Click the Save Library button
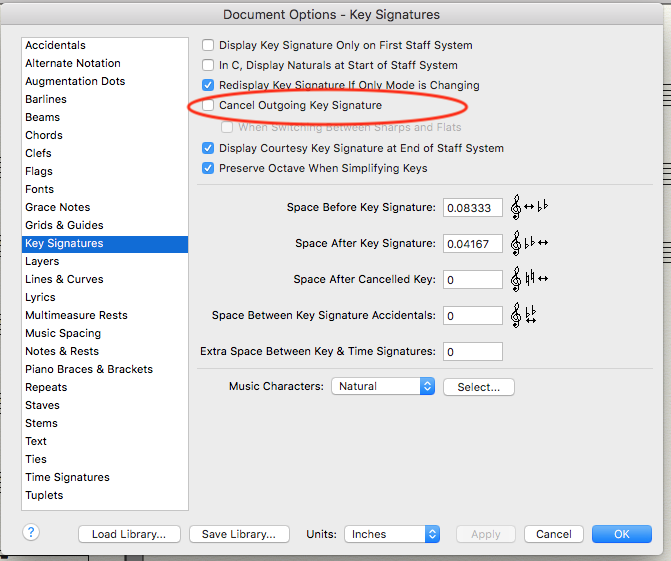 pos(239,534)
